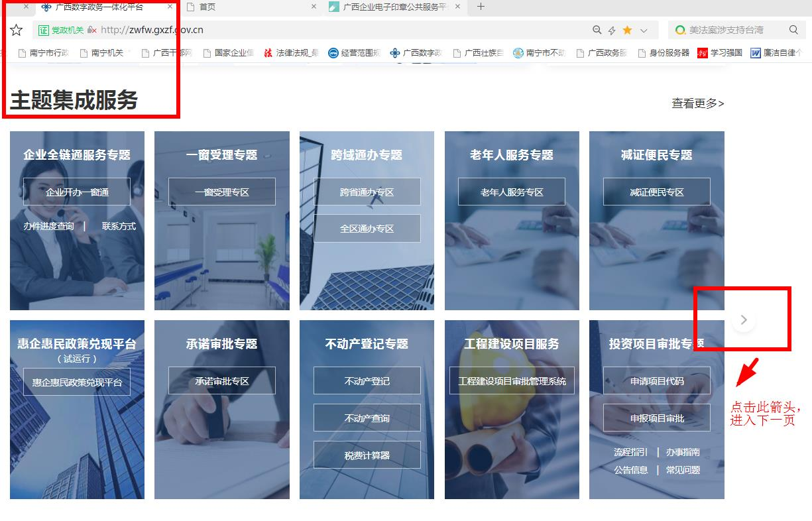
Task: Open a new browser tab with the plus button
Action: pyautogui.click(x=481, y=7)
